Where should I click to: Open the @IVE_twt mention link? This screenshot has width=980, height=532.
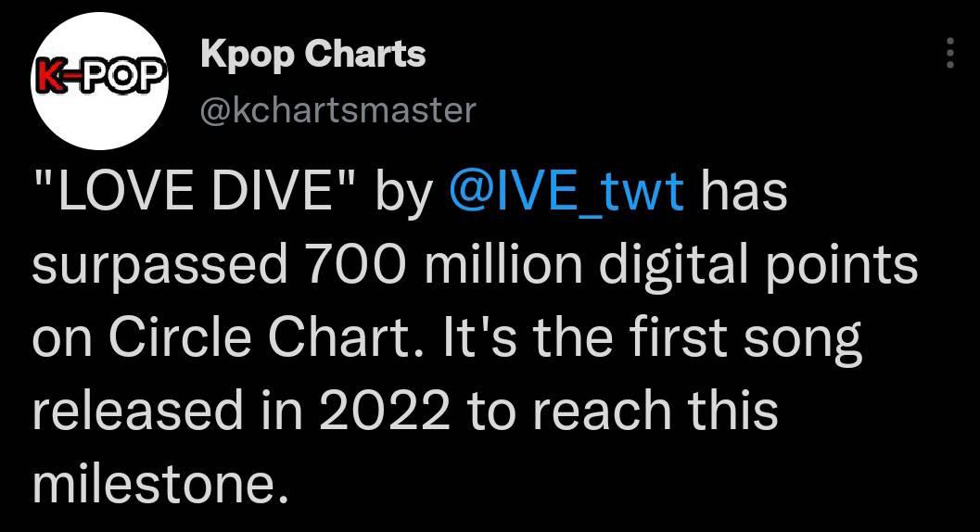point(566,191)
